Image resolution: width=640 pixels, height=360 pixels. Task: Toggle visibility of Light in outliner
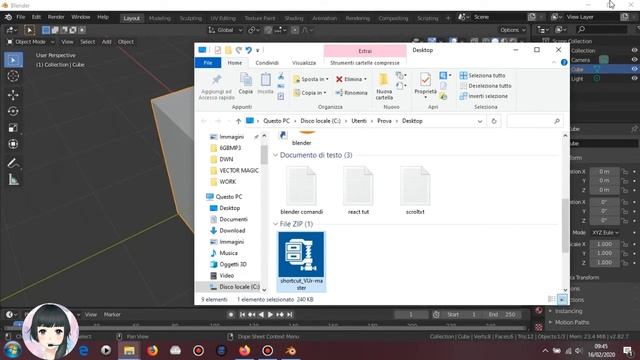pos(634,78)
